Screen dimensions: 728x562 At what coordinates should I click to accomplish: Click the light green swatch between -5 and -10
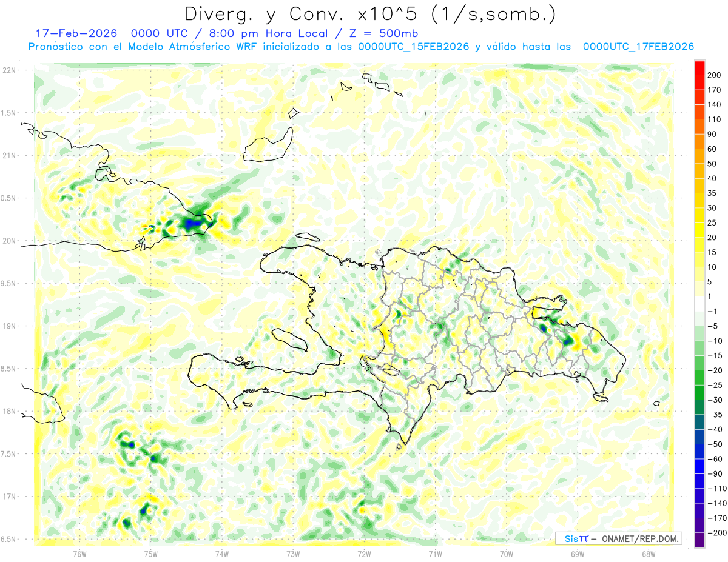pyautogui.click(x=699, y=333)
